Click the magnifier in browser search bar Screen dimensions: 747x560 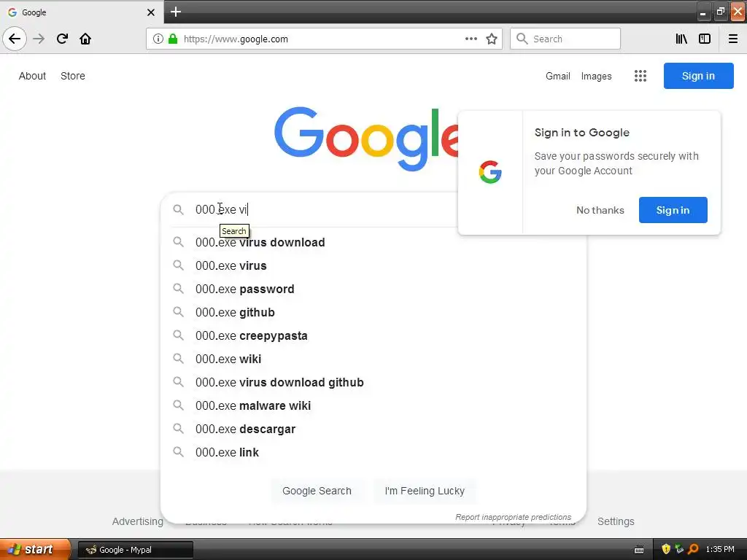tap(522, 39)
